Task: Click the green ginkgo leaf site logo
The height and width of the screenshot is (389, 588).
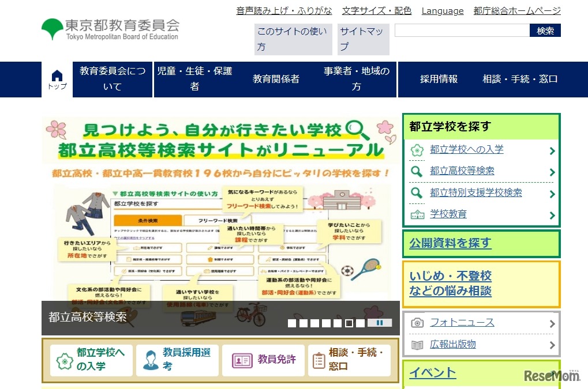Action: coord(52,29)
